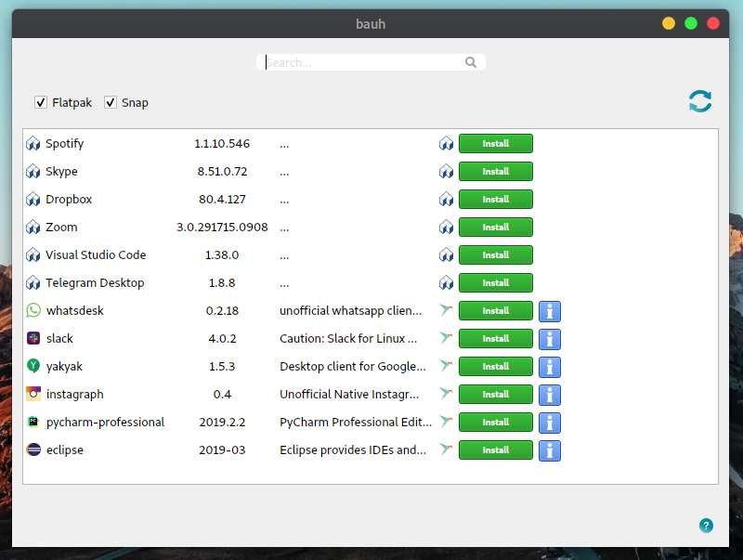Show info for eclipse
This screenshot has width=743, height=560.
click(550, 450)
